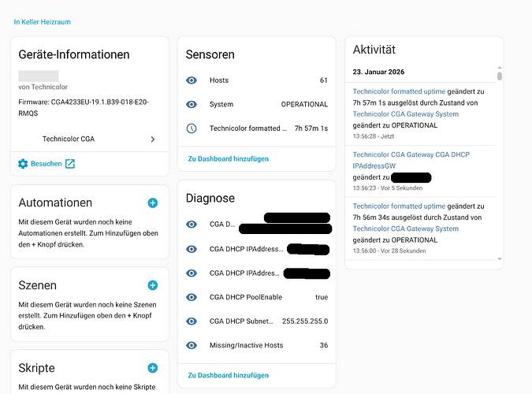Image resolution: width=532 pixels, height=394 pixels.
Task: Click eye icon for Missing/Inactive Hosts
Action: [192, 345]
